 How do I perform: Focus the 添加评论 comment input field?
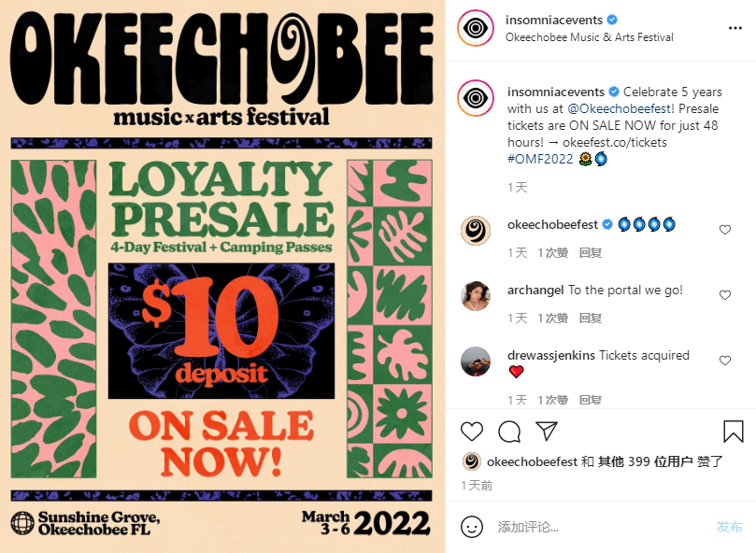click(x=603, y=527)
